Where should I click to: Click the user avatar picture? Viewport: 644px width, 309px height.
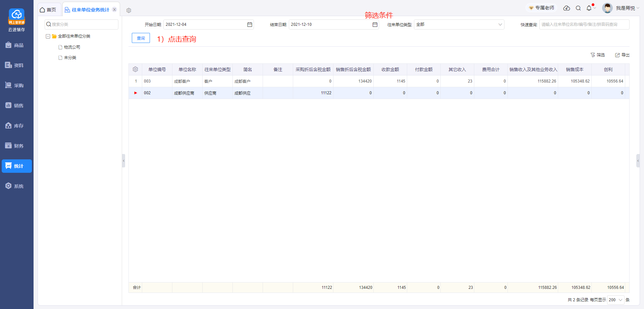click(x=607, y=8)
